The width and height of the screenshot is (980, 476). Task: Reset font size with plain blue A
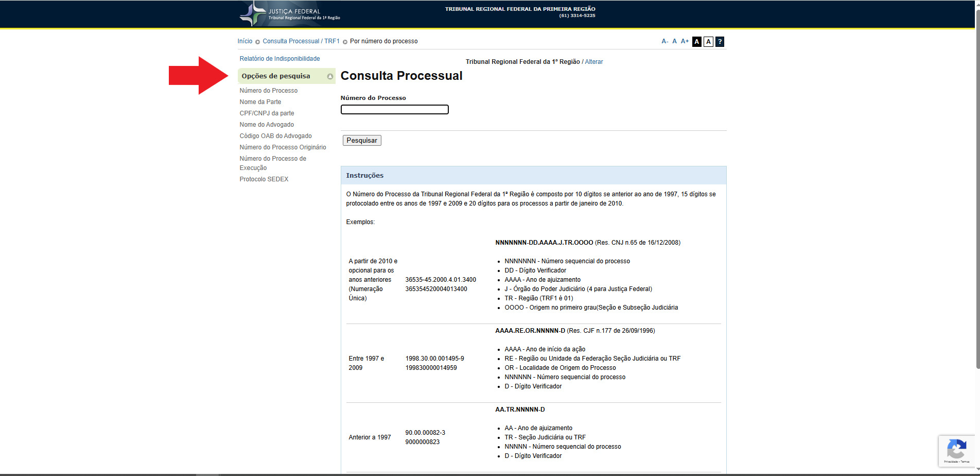674,41
